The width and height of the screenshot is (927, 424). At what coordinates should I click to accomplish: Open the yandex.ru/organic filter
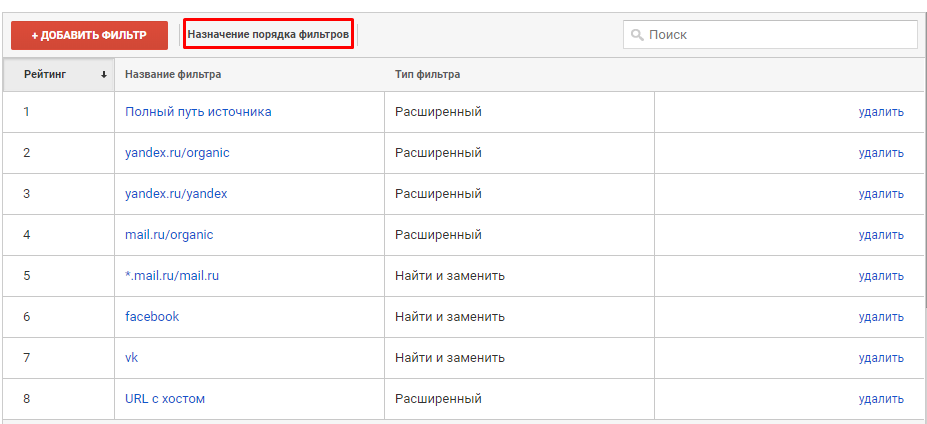pyautogui.click(x=177, y=153)
